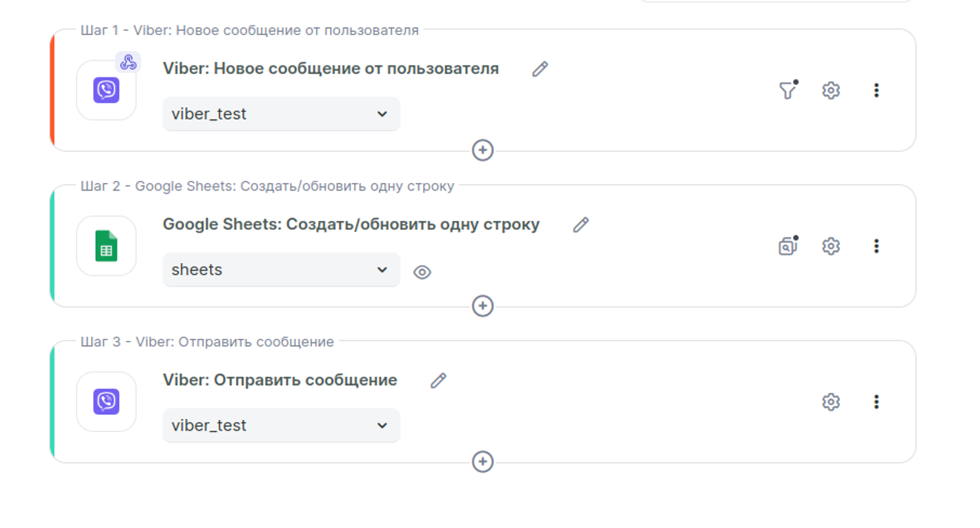Screen dimensions: 980x528
Task: Add a step after the Viber trigger
Action: tap(482, 150)
